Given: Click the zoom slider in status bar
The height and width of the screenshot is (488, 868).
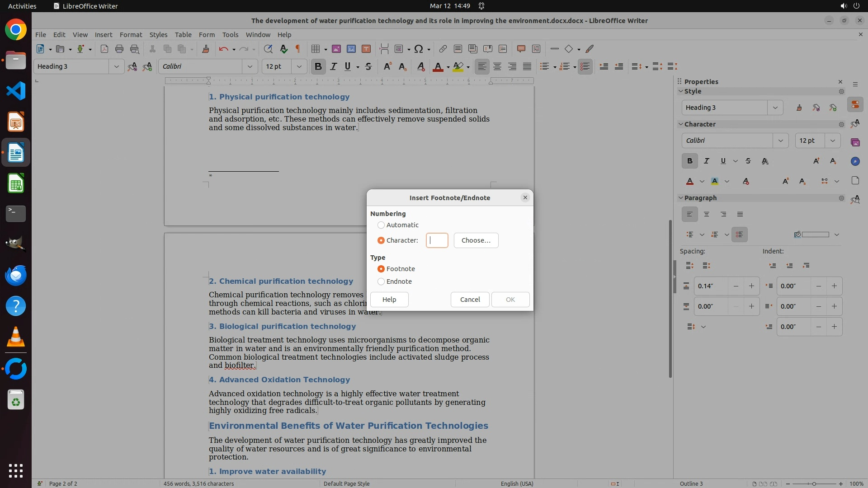Looking at the screenshot, I should click(814, 483).
